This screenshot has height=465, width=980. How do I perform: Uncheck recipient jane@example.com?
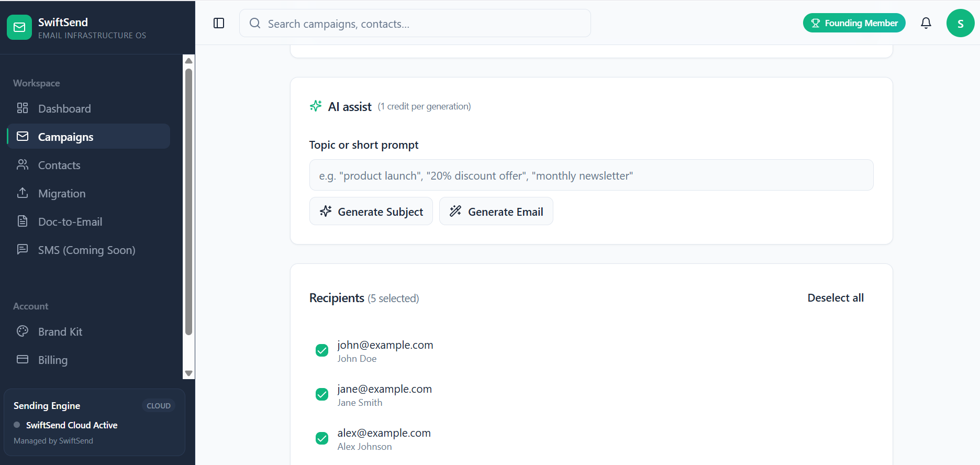pos(322,394)
